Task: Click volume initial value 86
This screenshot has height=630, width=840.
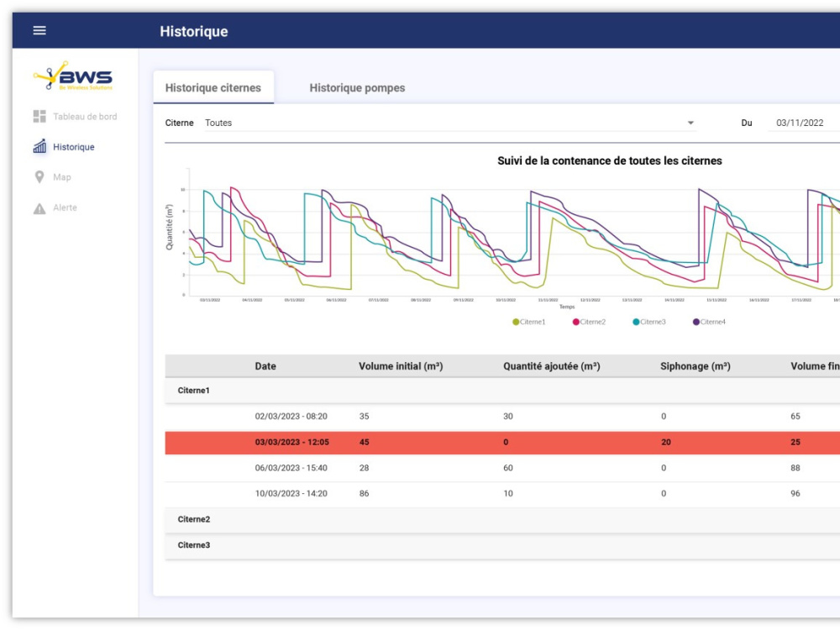Action: (x=365, y=494)
